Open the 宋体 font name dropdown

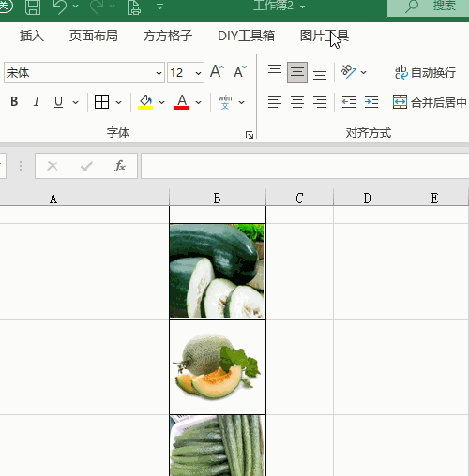tap(159, 73)
